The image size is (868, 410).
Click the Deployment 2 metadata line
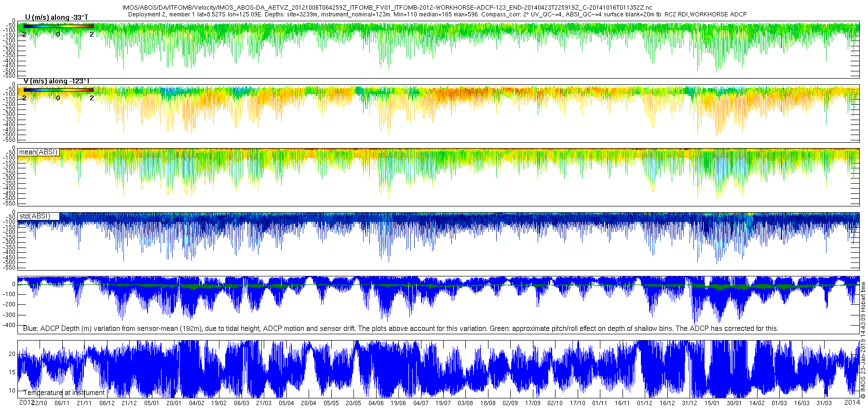pos(437,14)
